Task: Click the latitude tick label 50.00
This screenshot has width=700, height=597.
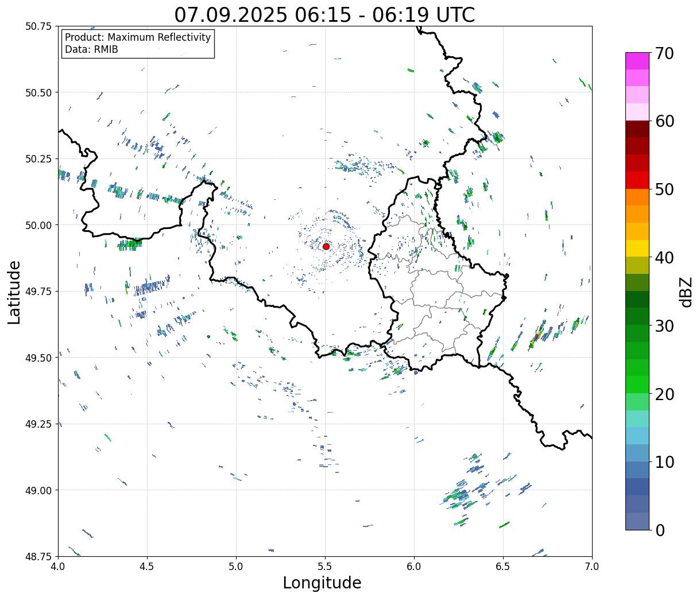Action: pyautogui.click(x=38, y=225)
